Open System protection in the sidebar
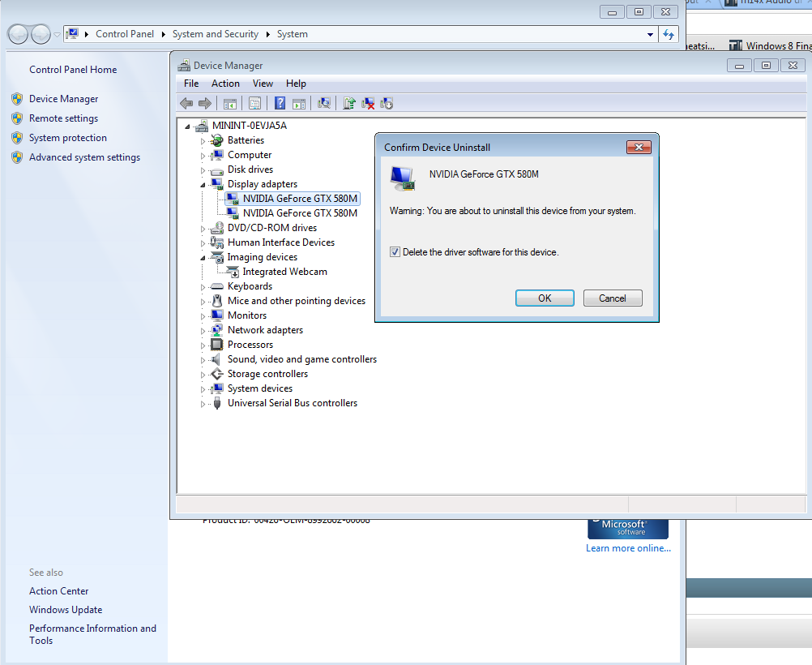812x665 pixels. (x=68, y=138)
